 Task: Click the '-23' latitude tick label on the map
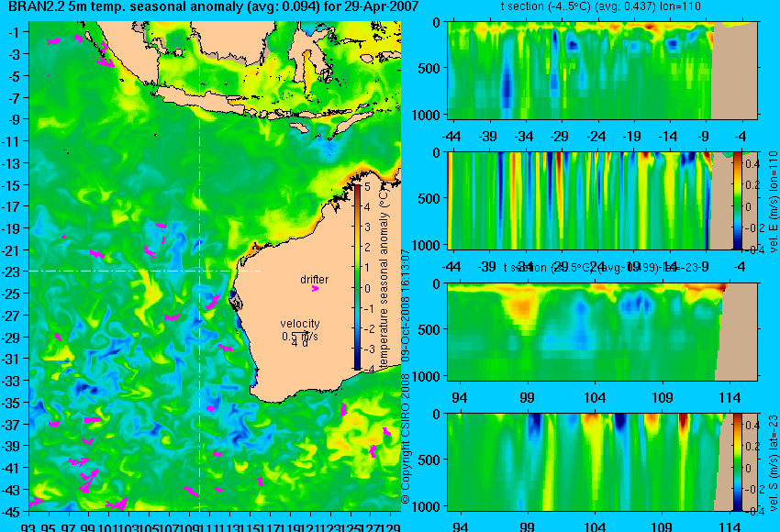10,272
